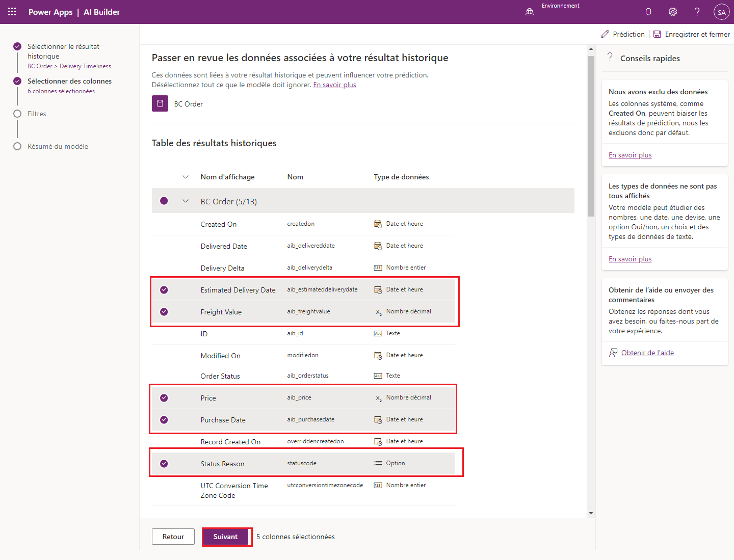The image size is (734, 560).
Task: Open En savoir plus about data types
Action: (630, 259)
